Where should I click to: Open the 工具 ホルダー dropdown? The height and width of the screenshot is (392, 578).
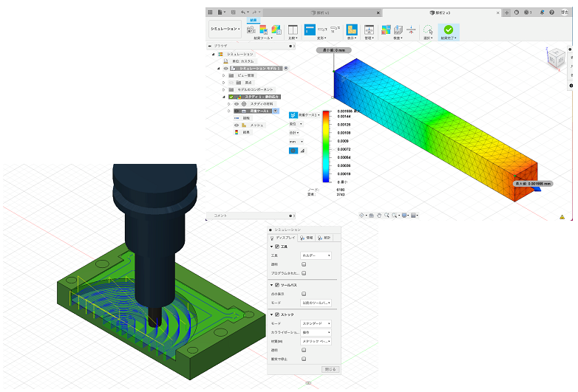[x=316, y=255]
